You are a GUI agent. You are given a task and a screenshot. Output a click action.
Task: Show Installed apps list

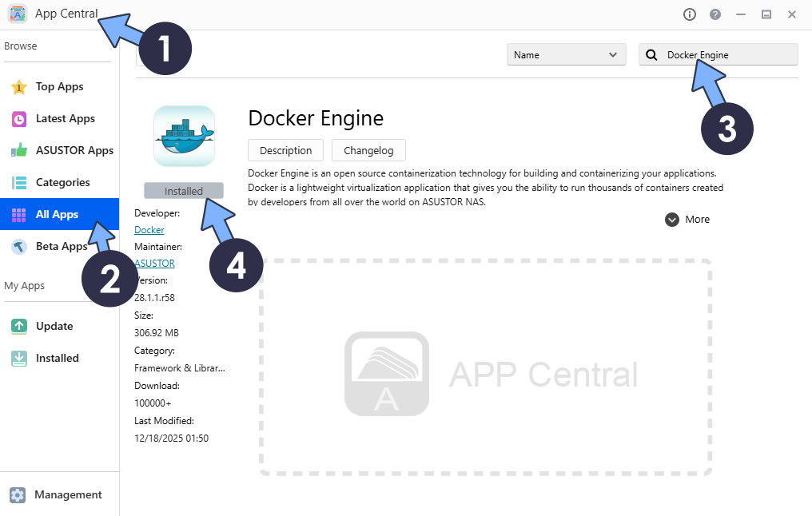click(x=57, y=358)
